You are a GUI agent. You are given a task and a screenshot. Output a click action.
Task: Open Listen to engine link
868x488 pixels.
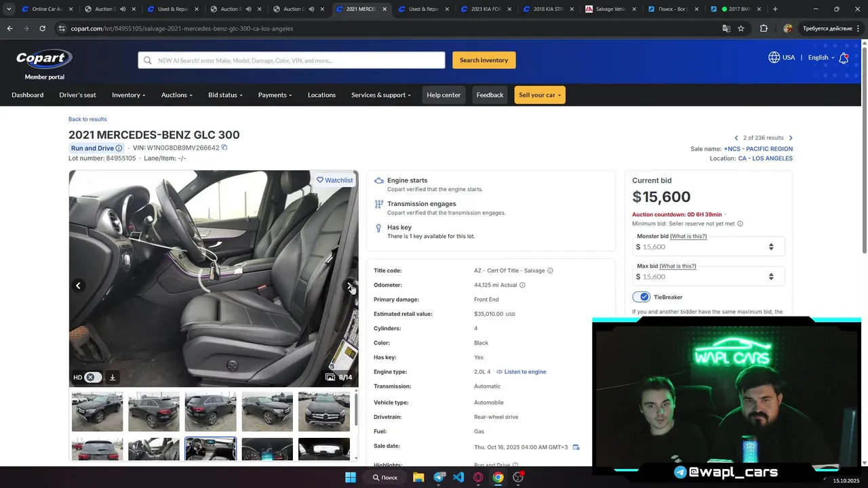(525, 372)
